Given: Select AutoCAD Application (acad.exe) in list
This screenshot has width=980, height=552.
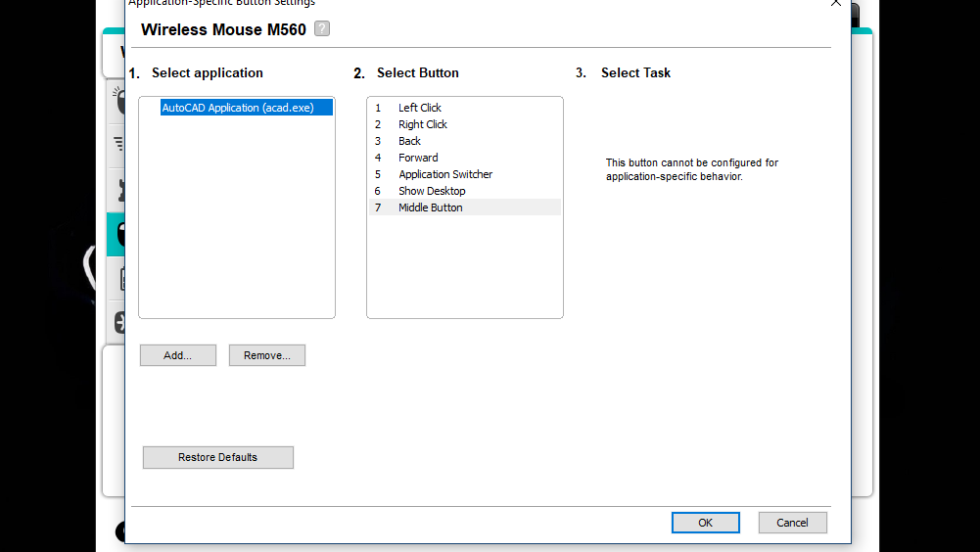Looking at the screenshot, I should tap(247, 108).
